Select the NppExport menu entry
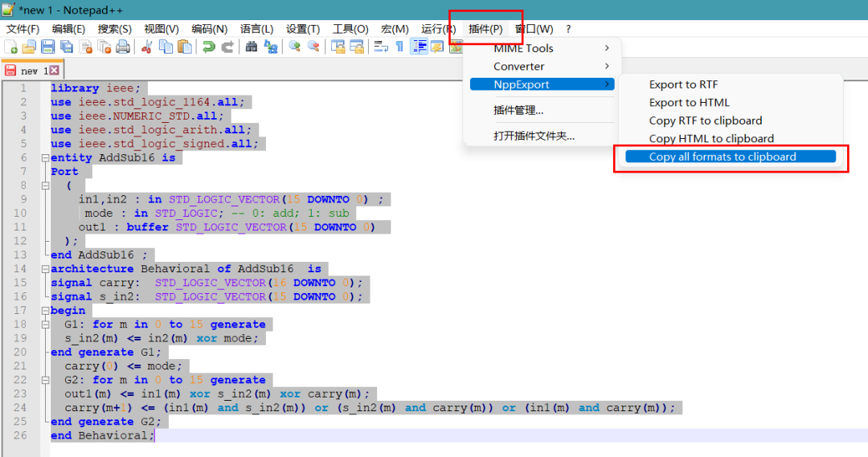Screen dimensions: 868x457 [x=542, y=84]
